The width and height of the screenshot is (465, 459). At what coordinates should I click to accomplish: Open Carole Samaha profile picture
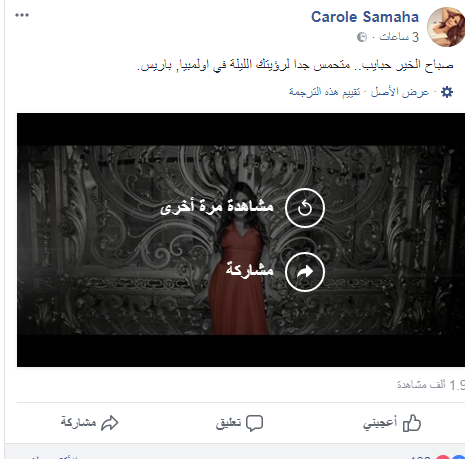coord(446,27)
